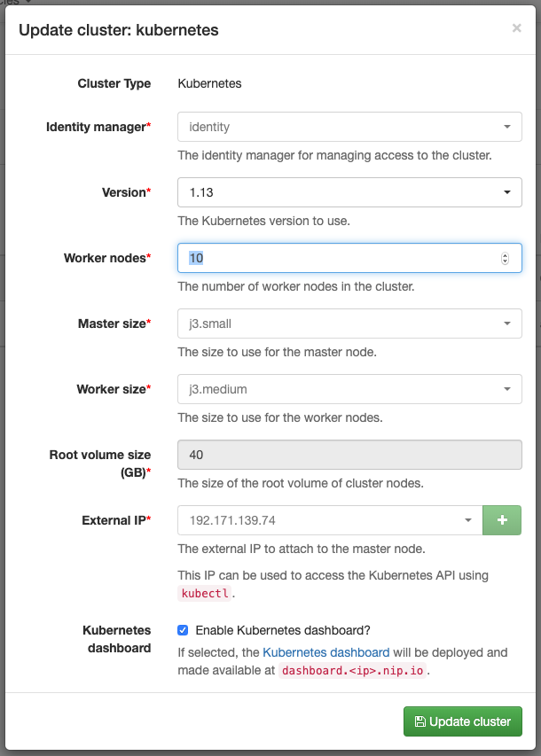Increment the Worker nodes stepper up arrow
This screenshot has width=541, height=756.
click(506, 254)
